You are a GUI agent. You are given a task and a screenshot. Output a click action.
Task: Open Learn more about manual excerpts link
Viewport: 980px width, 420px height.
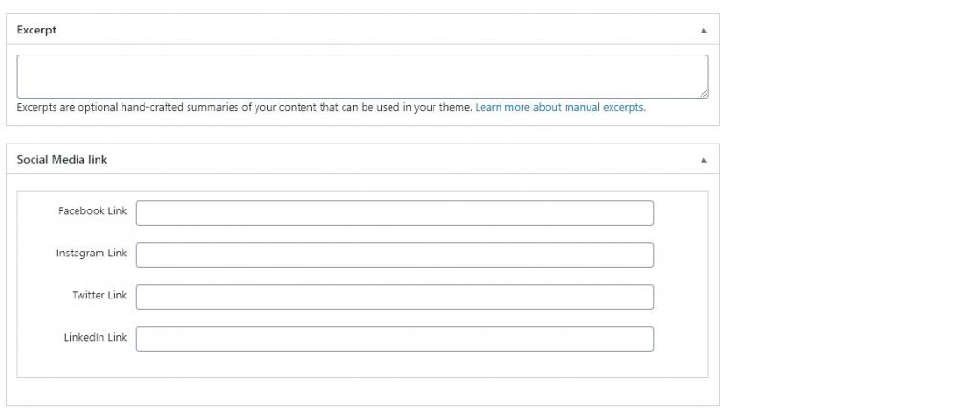pyautogui.click(x=560, y=107)
